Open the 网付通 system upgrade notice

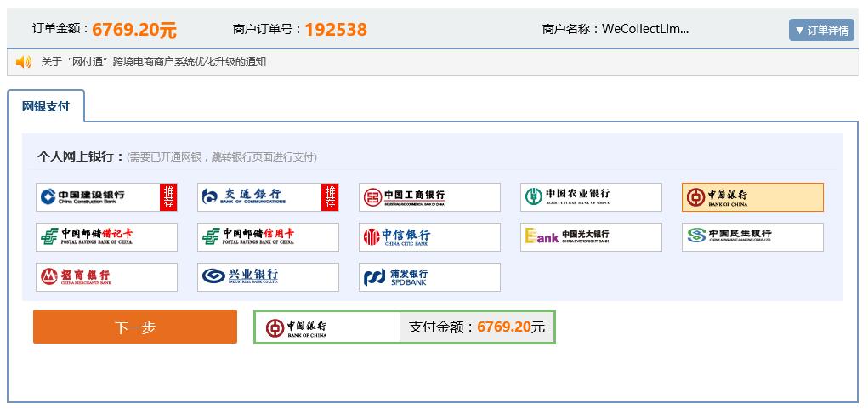click(154, 62)
